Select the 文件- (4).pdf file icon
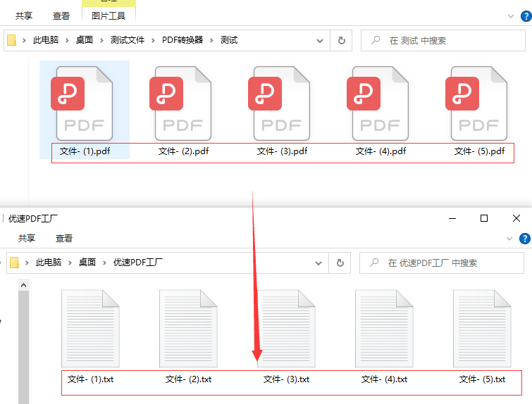The image size is (532, 404). click(x=378, y=103)
